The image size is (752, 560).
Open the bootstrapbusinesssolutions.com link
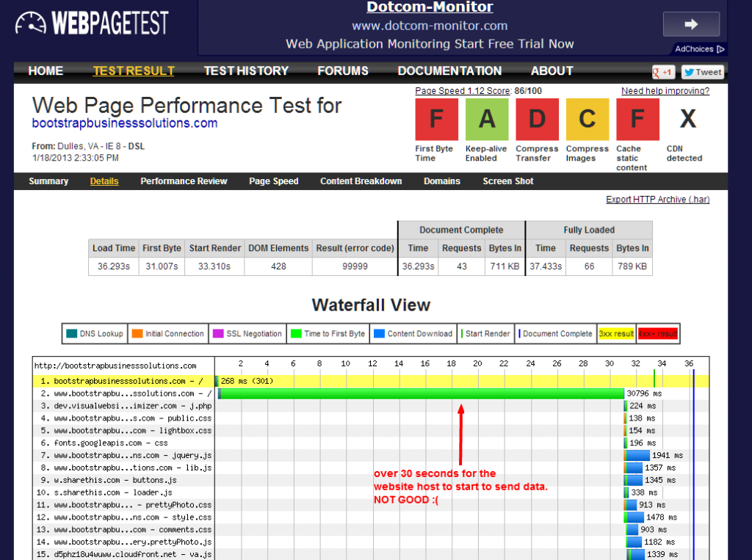(125, 123)
